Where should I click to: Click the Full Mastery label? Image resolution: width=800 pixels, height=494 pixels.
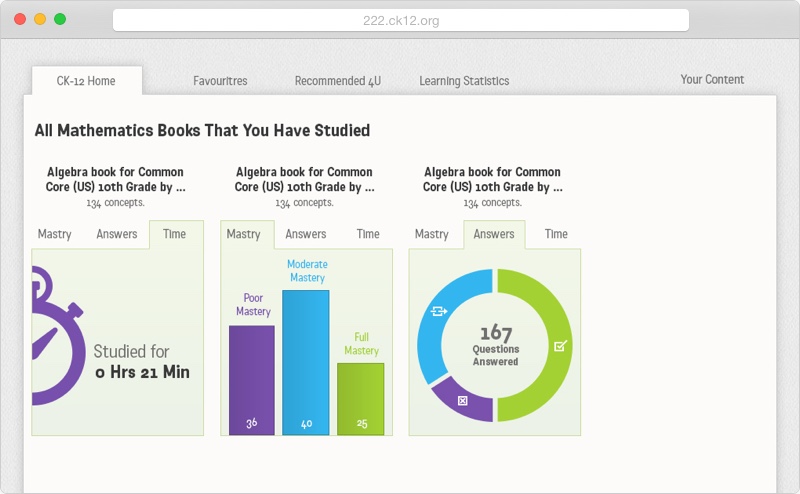click(x=361, y=343)
